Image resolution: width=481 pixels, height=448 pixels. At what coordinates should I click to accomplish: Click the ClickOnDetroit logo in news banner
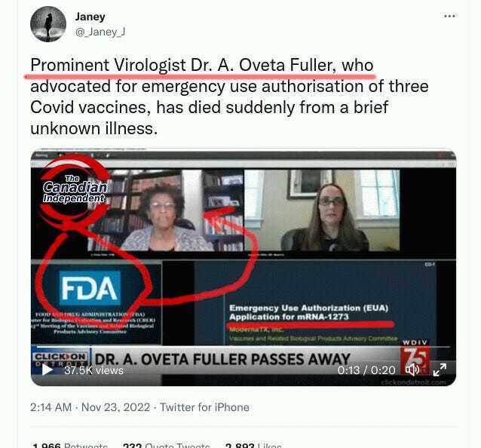60,357
